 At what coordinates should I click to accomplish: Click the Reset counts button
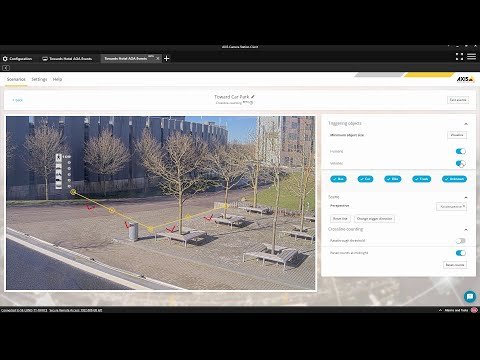coord(455,265)
